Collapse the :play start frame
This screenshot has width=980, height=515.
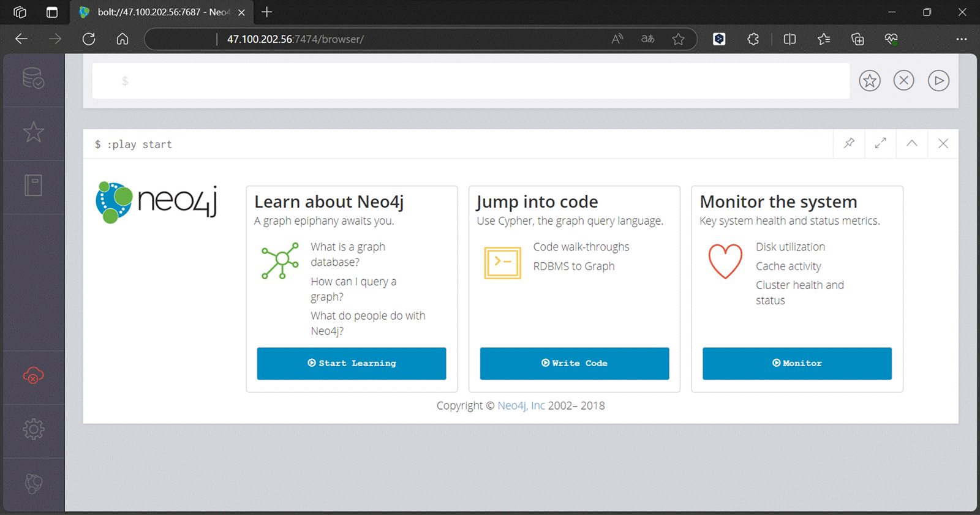point(911,143)
